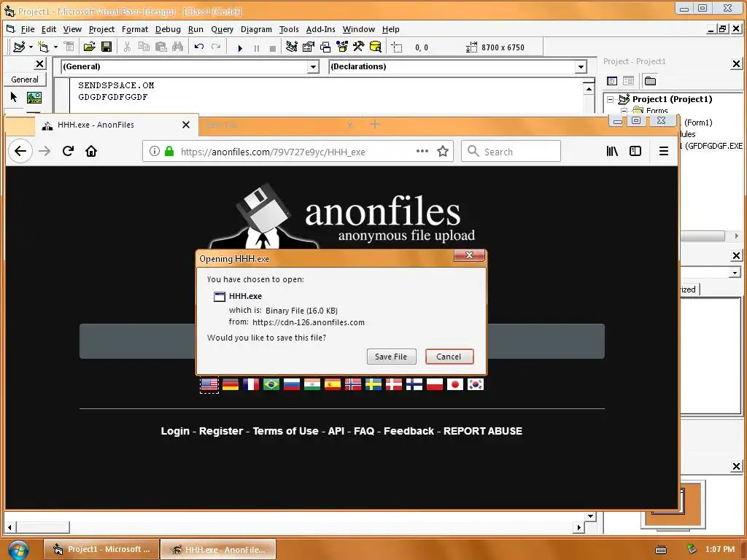
Task: Collapse Project1 (Project1) tree node
Action: click(611, 99)
